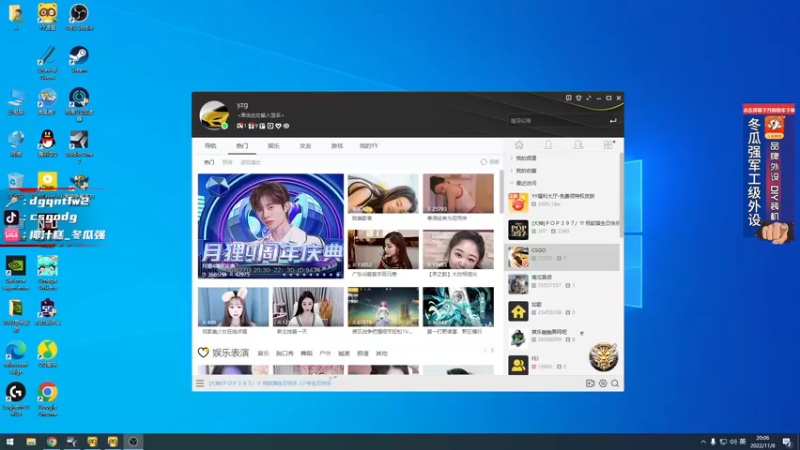The height and width of the screenshot is (450, 800).
Task: Open the home icon tab in right panel
Action: [519, 145]
